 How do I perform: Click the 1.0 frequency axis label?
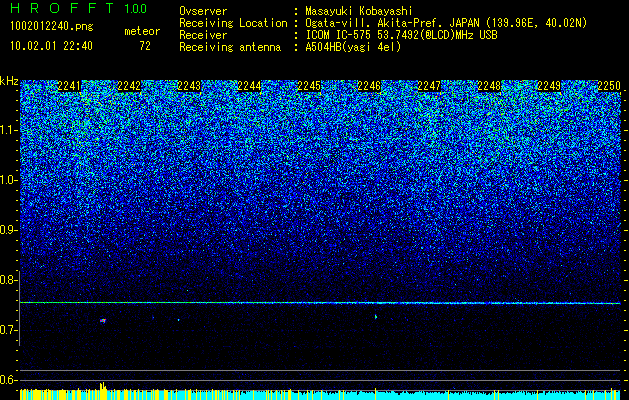coord(8,180)
